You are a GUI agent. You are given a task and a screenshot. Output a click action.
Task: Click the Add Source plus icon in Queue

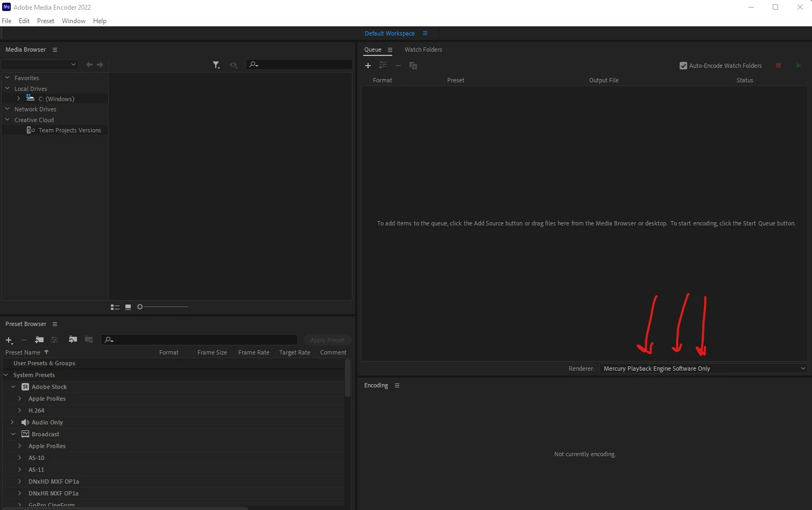[x=368, y=66]
